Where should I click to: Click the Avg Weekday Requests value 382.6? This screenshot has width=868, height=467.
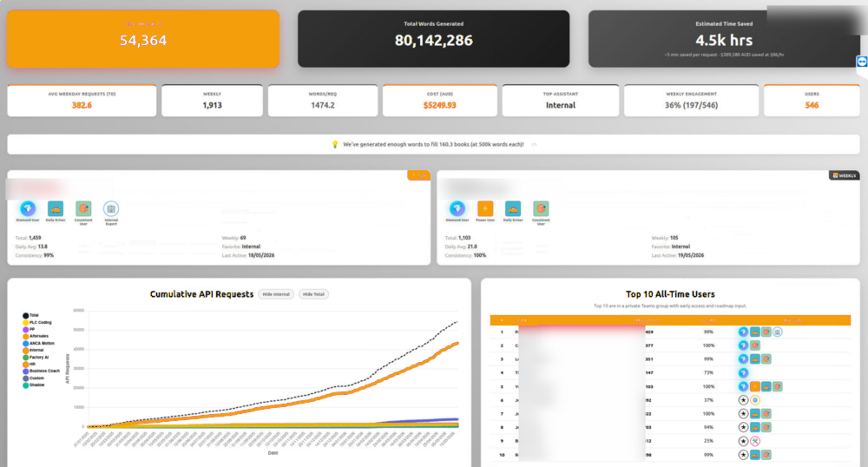pos(82,105)
